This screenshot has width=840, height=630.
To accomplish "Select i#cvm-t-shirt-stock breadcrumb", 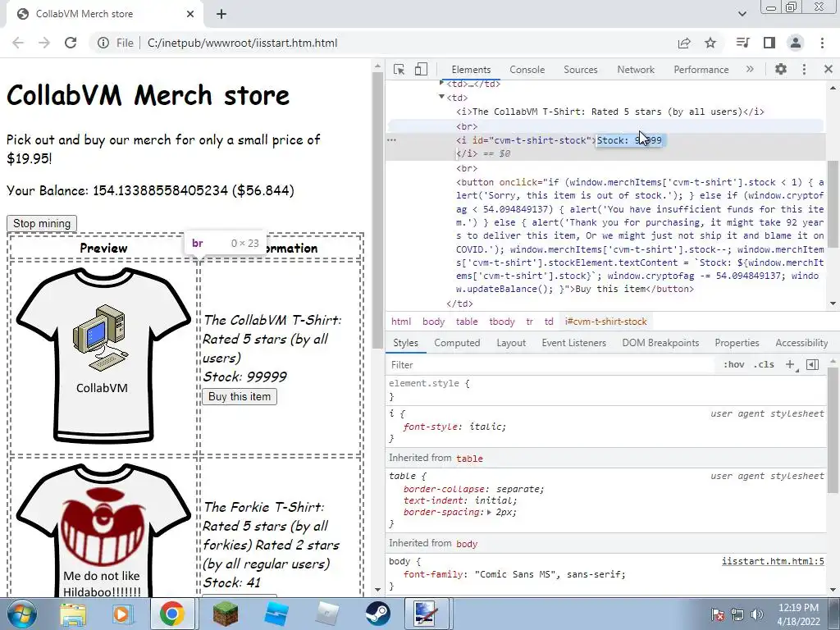I will pyautogui.click(x=605, y=322).
